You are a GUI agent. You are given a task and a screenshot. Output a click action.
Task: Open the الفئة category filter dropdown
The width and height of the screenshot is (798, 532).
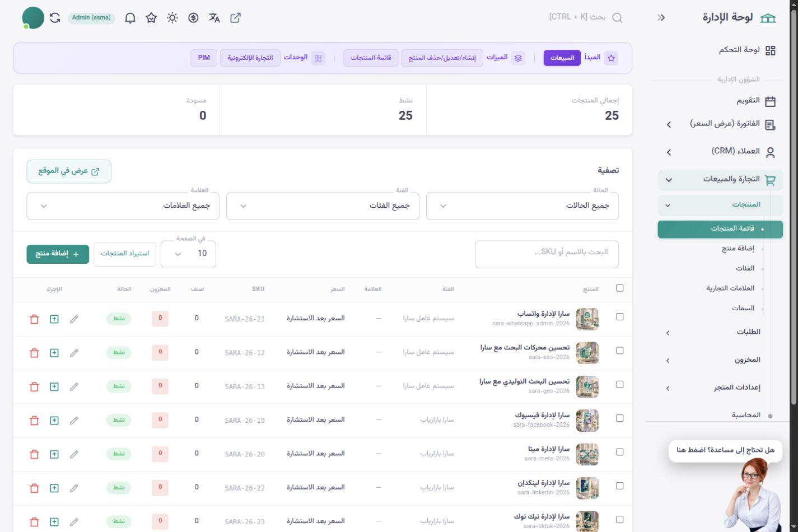tap(323, 206)
